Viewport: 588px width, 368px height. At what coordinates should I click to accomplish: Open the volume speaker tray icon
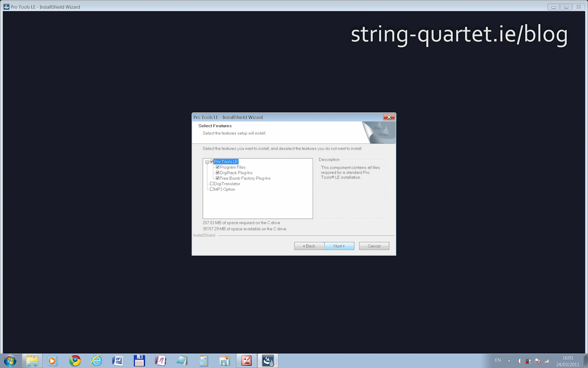tap(519, 361)
